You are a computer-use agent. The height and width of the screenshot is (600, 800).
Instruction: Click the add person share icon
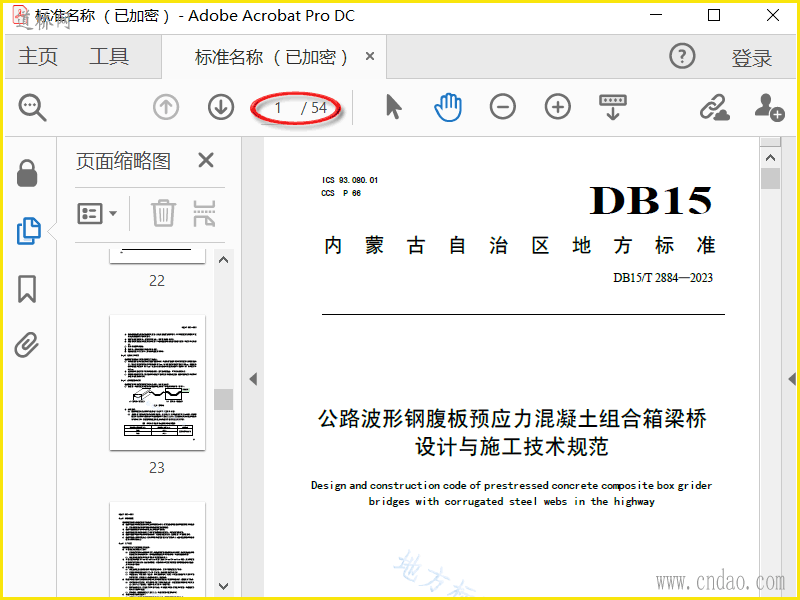(x=769, y=107)
